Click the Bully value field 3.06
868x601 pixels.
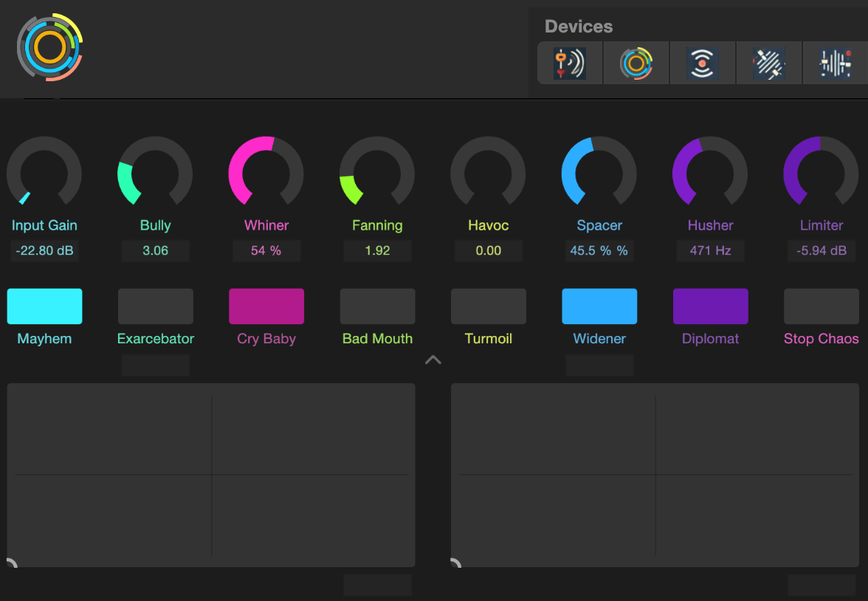point(156,250)
